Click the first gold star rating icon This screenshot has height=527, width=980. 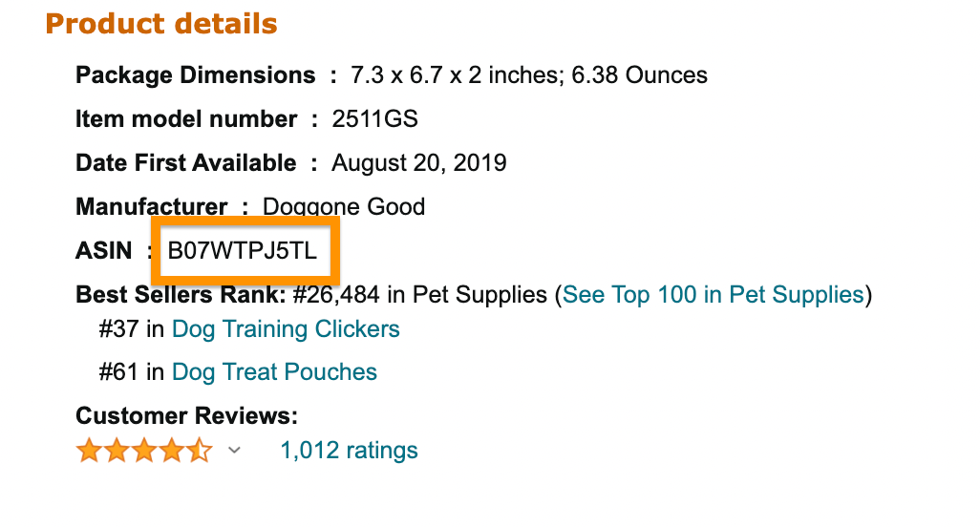89,451
